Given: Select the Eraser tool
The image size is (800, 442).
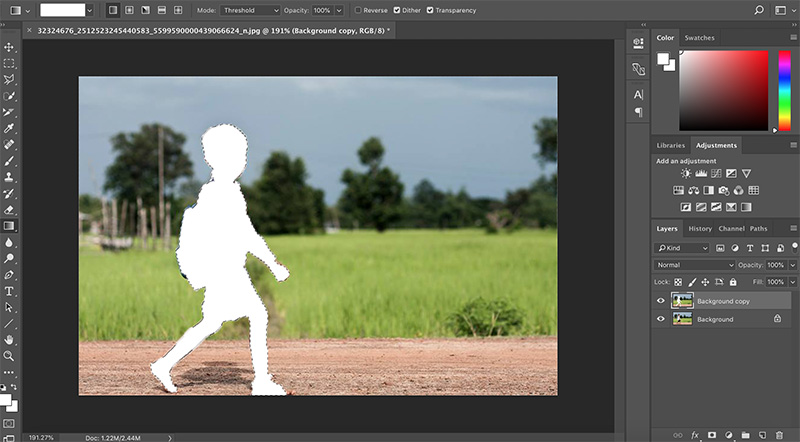Looking at the screenshot, I should click(x=9, y=210).
